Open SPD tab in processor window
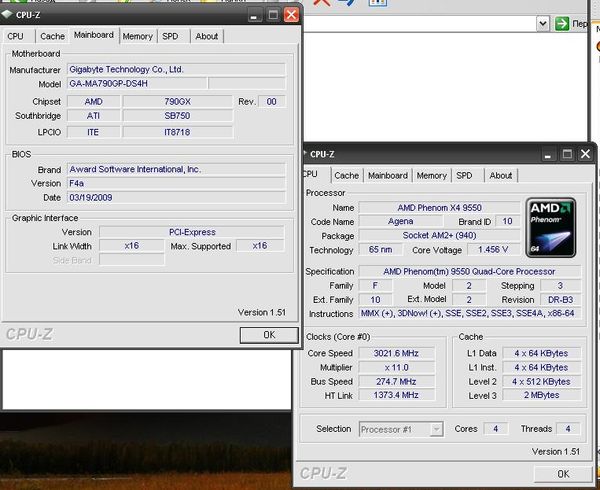 coord(464,176)
